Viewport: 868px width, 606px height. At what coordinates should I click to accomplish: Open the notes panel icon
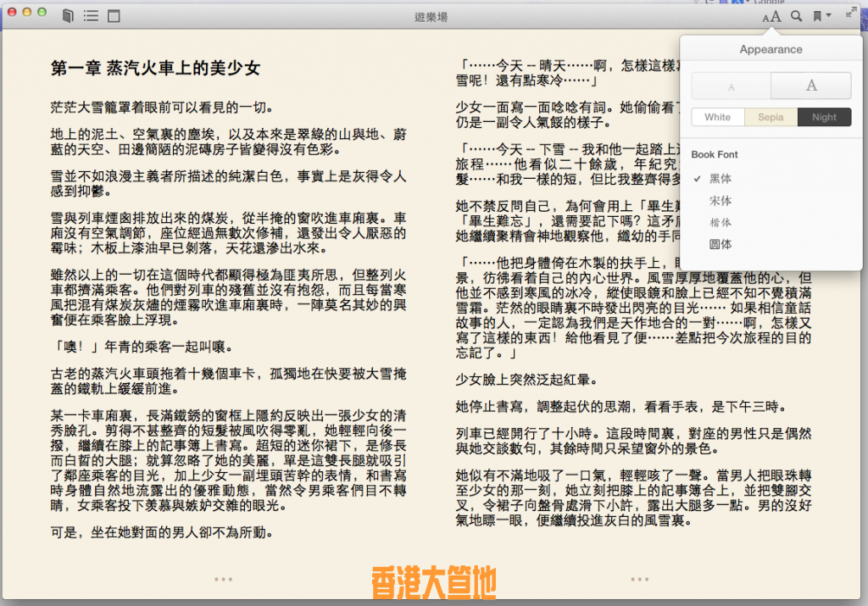pos(114,16)
